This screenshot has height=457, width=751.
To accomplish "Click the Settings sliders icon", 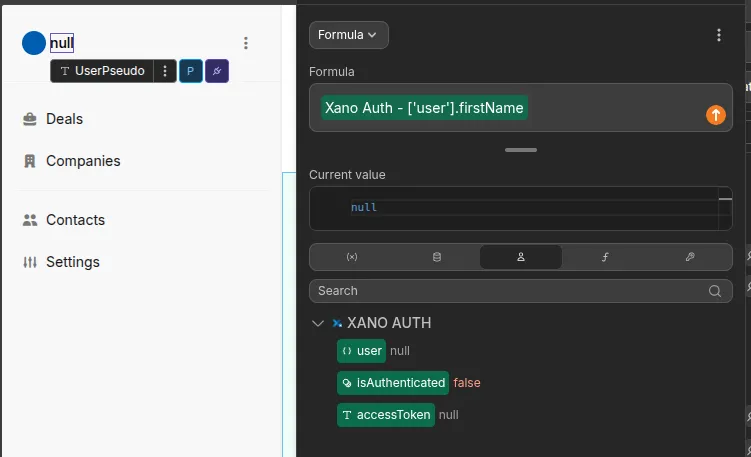I will 30,262.
